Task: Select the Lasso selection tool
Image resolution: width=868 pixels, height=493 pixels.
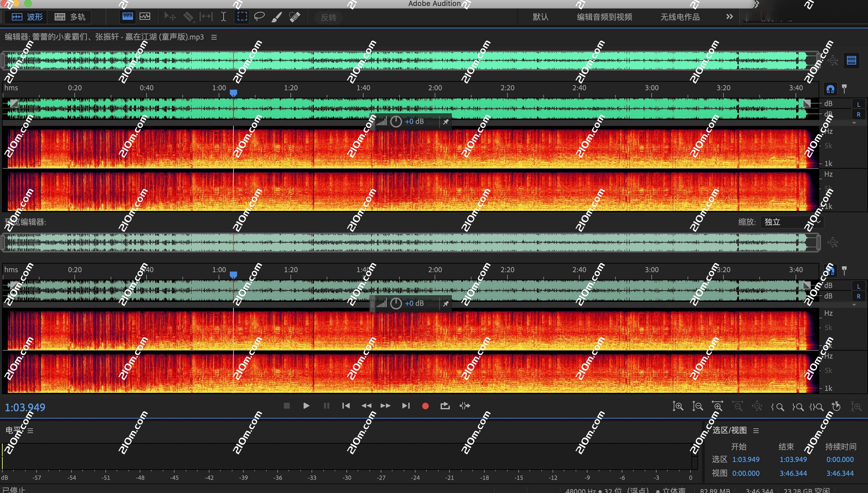Action: tap(259, 16)
